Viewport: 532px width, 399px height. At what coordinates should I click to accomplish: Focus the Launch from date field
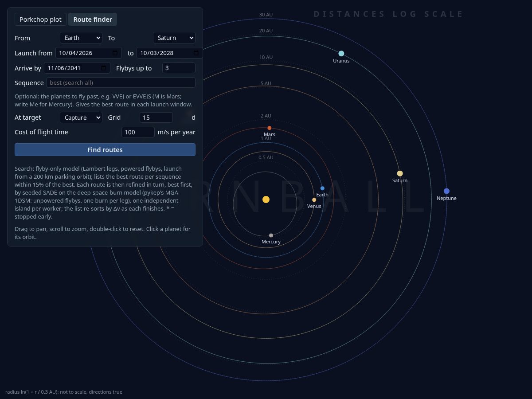(x=89, y=53)
